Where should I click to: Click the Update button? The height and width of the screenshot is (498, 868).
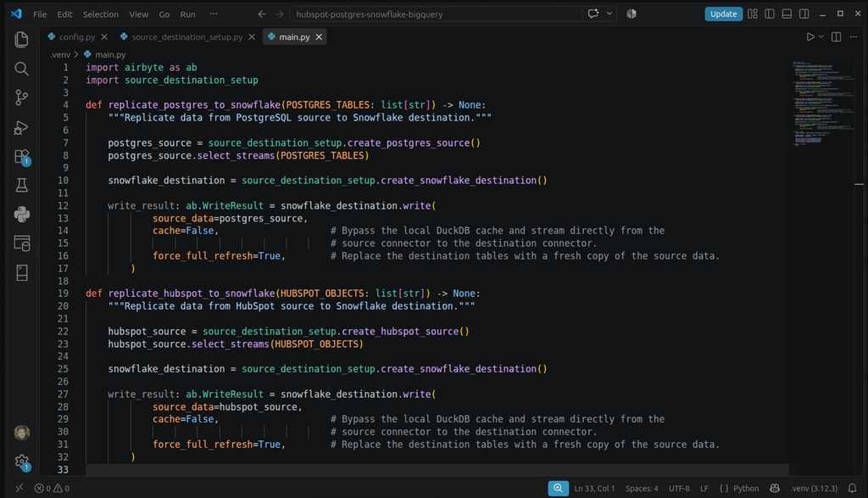coord(723,14)
